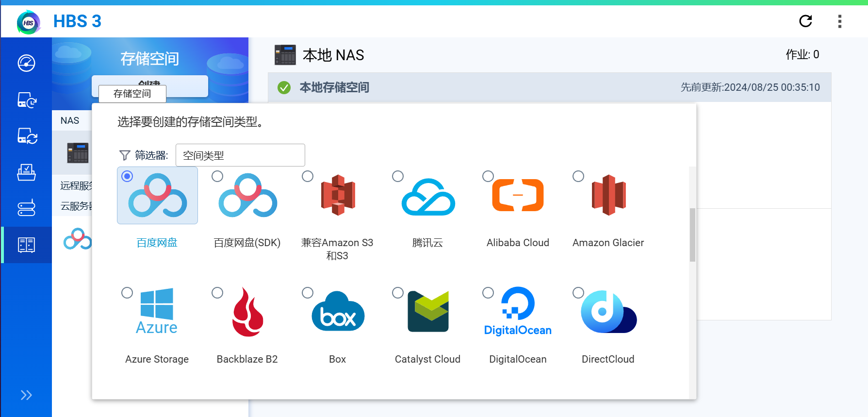This screenshot has width=868, height=417.
Task: Open the Backup & Restore sidebar icon
Action: pos(26,100)
